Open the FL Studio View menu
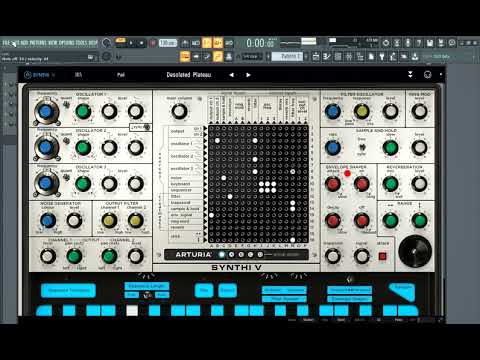Viewport: 480px width, 360px height. [53, 43]
